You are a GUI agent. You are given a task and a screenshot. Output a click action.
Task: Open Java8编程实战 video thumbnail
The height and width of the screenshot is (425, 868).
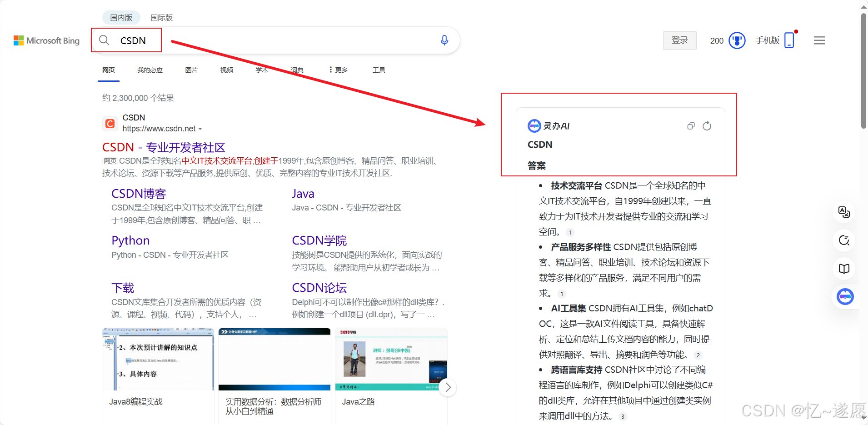(x=158, y=359)
